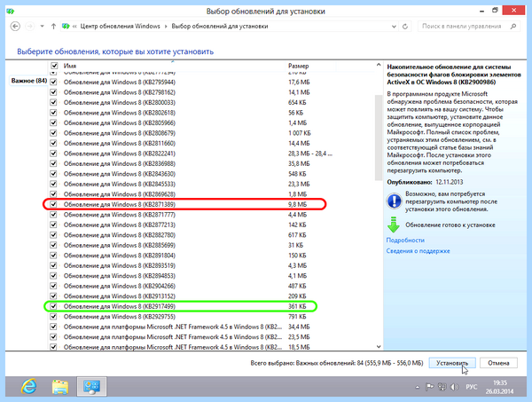532x402 pixels.
Task: Open File Explorer from the taskbar
Action: [x=60, y=387]
